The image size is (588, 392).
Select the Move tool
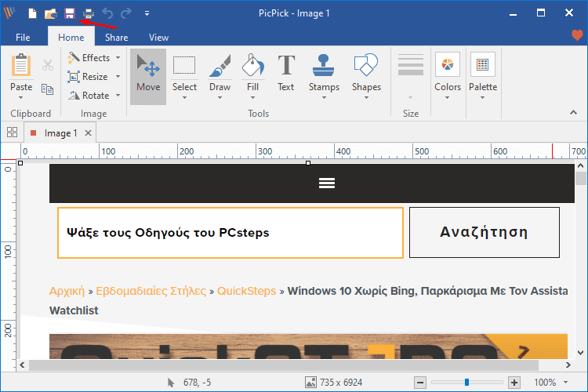point(148,76)
